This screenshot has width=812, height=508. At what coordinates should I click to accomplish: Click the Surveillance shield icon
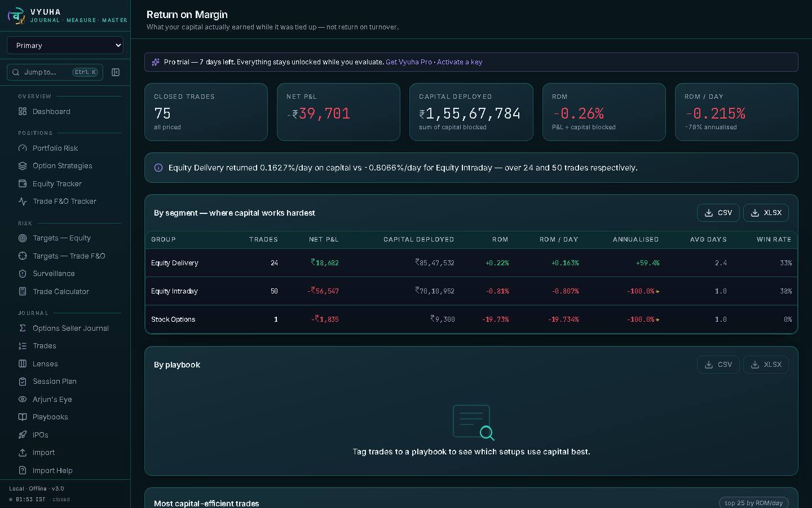23,274
